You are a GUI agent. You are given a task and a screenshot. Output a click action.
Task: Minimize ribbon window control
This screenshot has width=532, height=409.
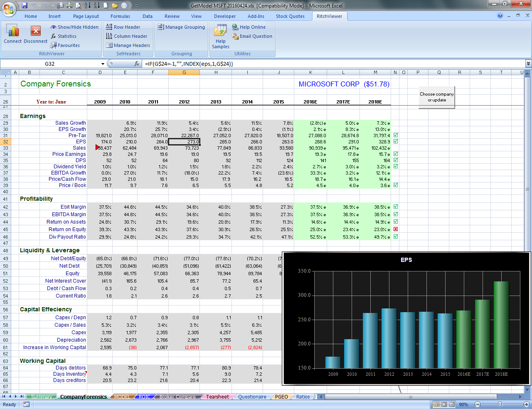[x=509, y=15]
